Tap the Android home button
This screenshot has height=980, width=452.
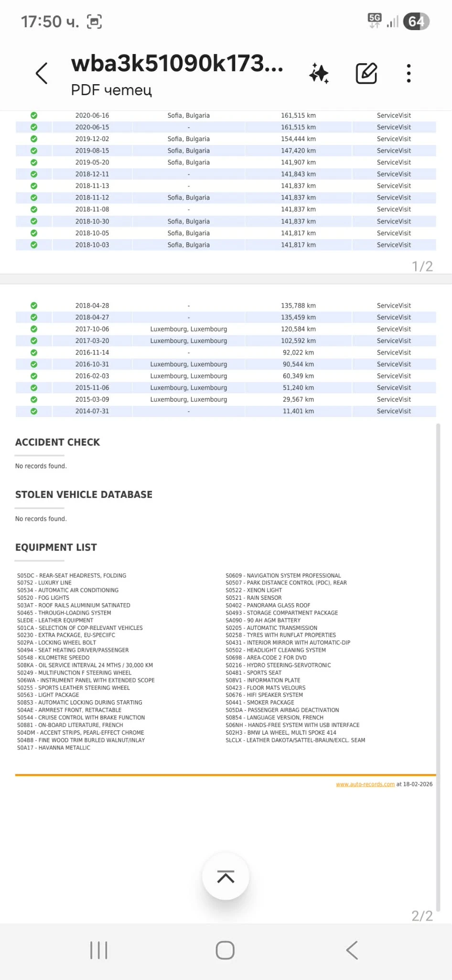(x=225, y=950)
